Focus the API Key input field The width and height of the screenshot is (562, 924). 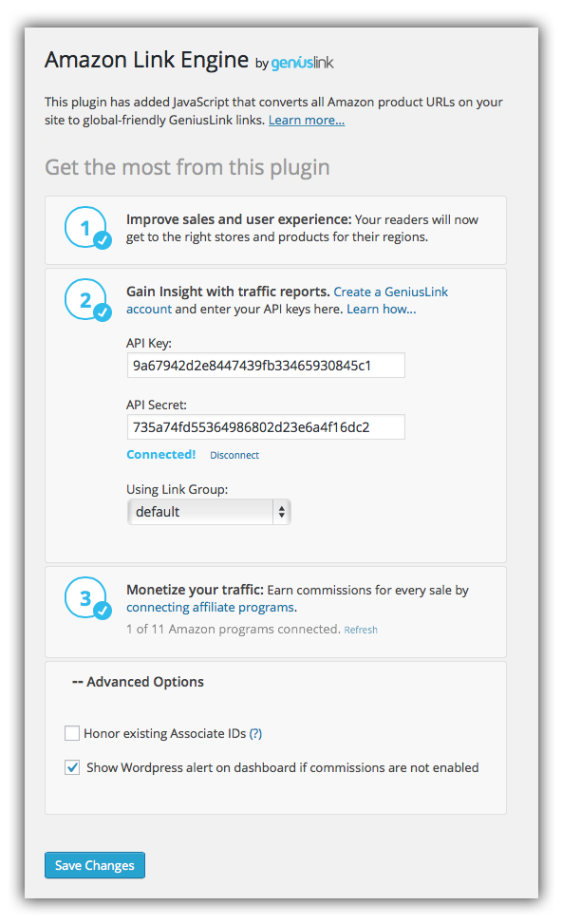coord(266,366)
